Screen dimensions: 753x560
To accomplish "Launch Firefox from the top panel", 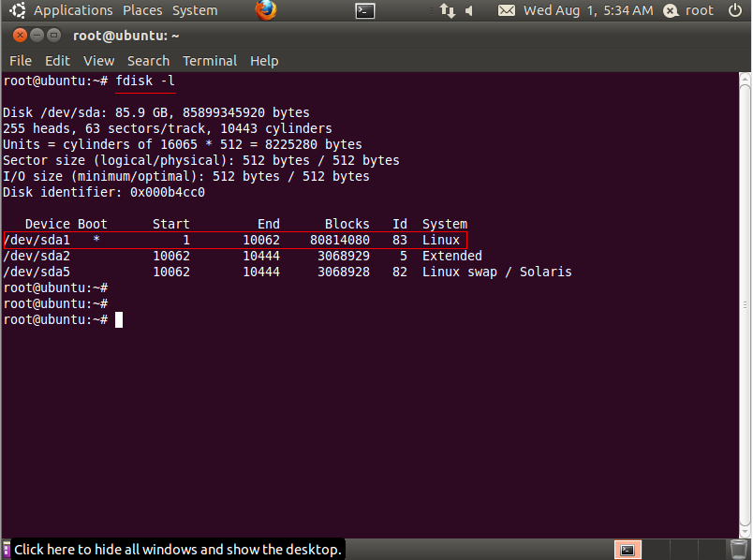I will 266,10.
